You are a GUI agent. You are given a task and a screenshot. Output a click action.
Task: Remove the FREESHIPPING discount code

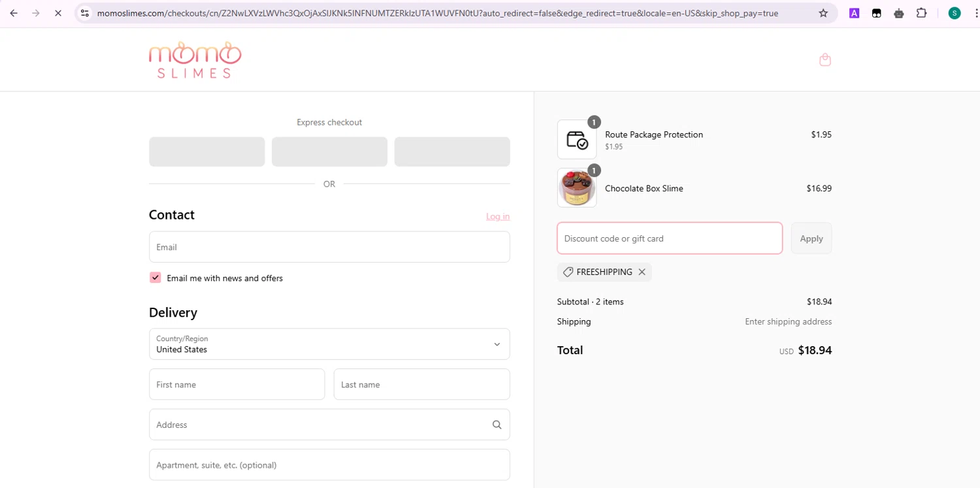(642, 272)
